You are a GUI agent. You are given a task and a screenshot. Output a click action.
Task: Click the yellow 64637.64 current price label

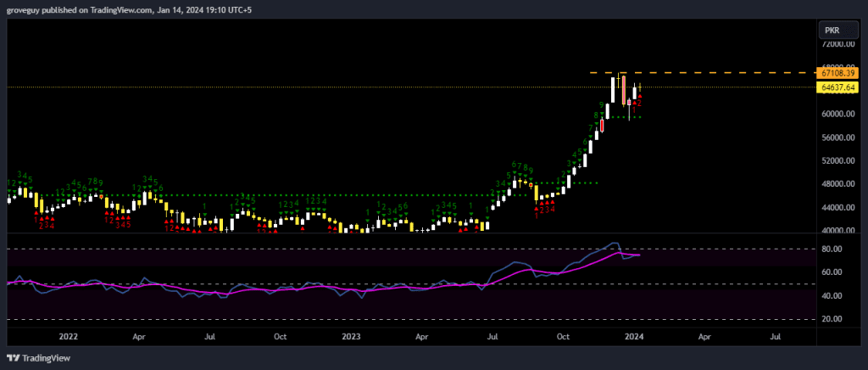pos(837,87)
